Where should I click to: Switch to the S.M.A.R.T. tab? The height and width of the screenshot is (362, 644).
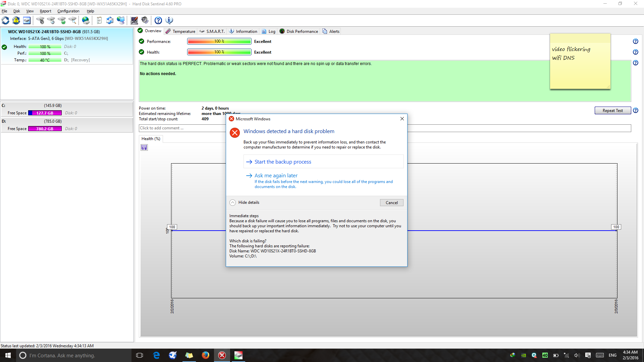pos(215,31)
